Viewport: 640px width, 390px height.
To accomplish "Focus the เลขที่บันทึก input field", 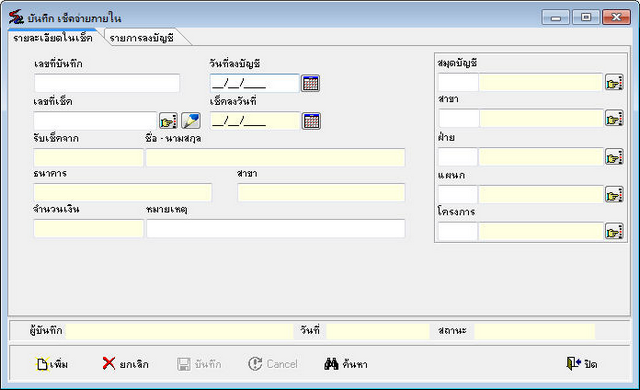I will point(107,83).
